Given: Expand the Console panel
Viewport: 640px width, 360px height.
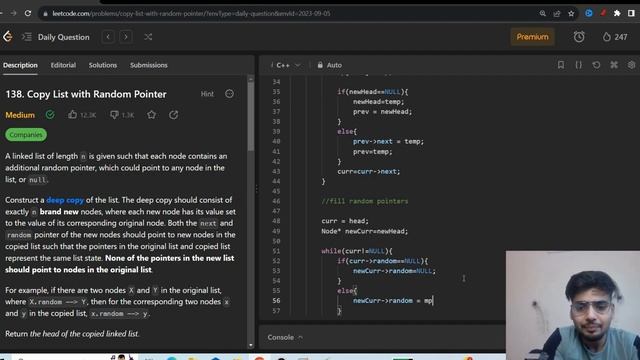Looking at the screenshot, I should (285, 338).
